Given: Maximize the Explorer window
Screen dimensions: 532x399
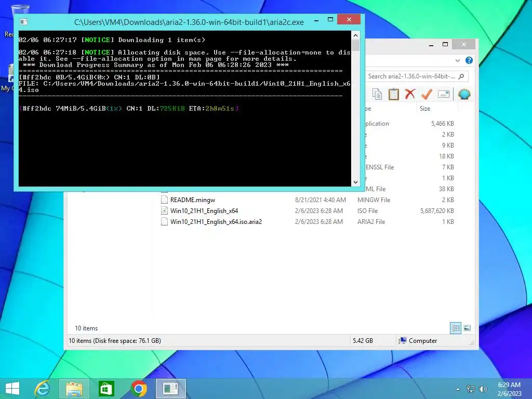Looking at the screenshot, I should [445, 45].
